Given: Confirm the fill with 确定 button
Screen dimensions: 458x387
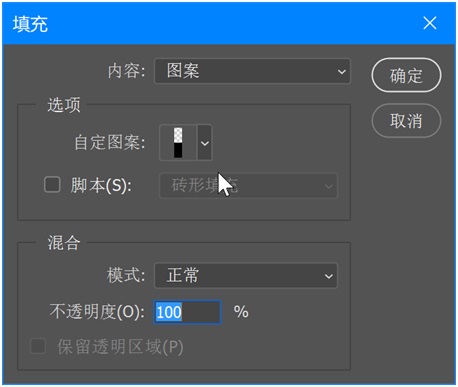Looking at the screenshot, I should 406,75.
